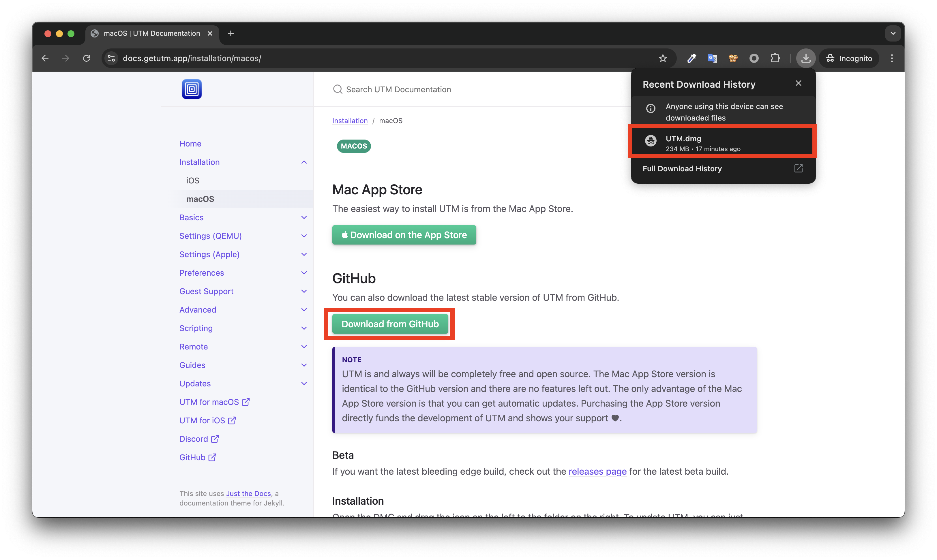Close the macOS | UTM Documentation tab

pos(210,33)
